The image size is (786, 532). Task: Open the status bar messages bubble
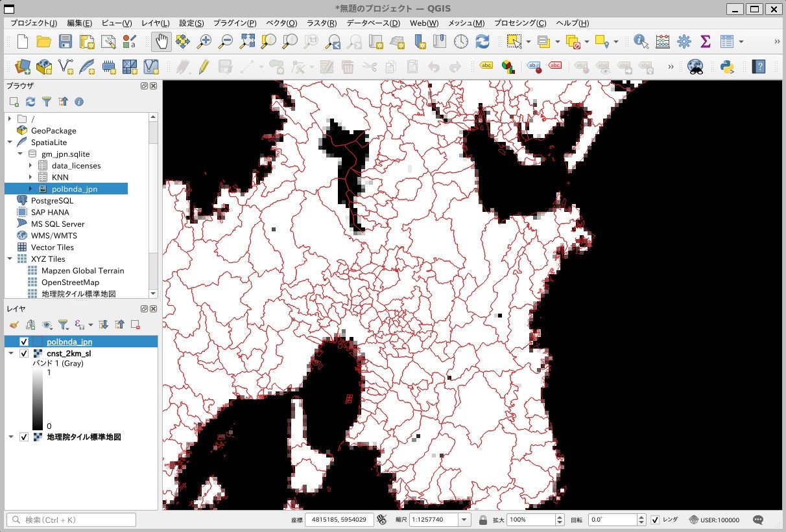pyautogui.click(x=757, y=520)
